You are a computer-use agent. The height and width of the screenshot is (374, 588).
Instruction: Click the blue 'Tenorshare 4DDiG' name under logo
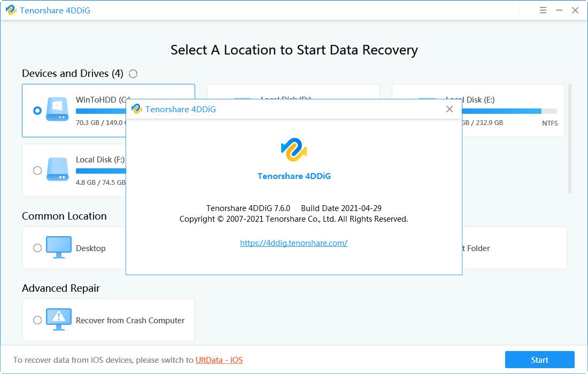pyautogui.click(x=294, y=176)
